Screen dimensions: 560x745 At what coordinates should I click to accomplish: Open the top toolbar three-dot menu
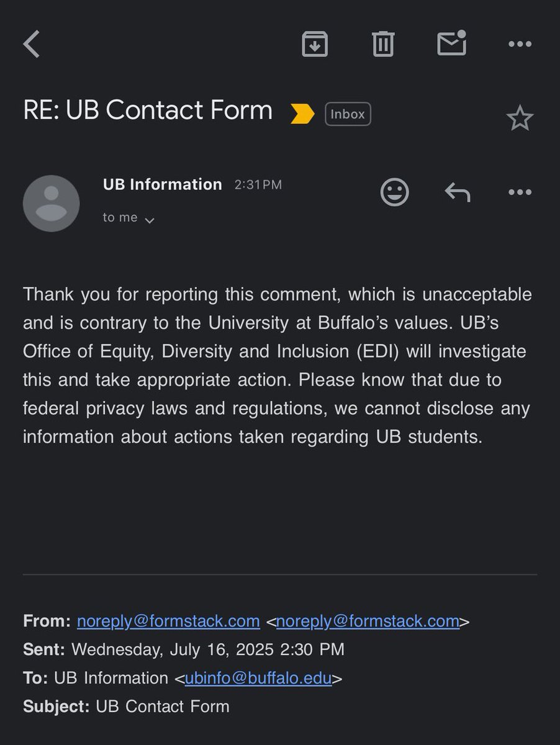coord(520,44)
